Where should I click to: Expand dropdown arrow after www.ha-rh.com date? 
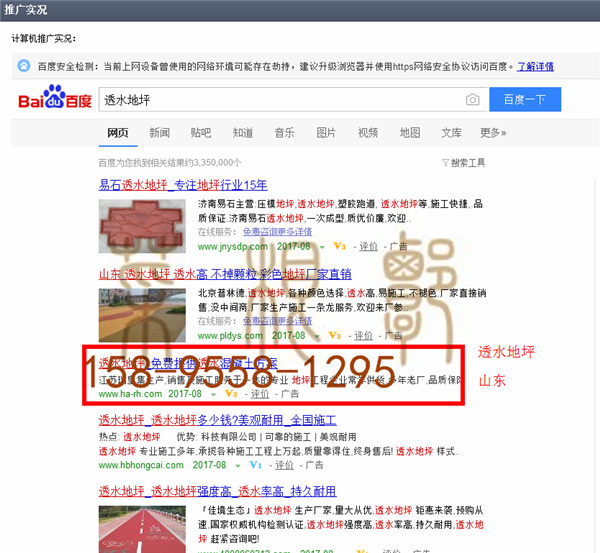click(214, 395)
